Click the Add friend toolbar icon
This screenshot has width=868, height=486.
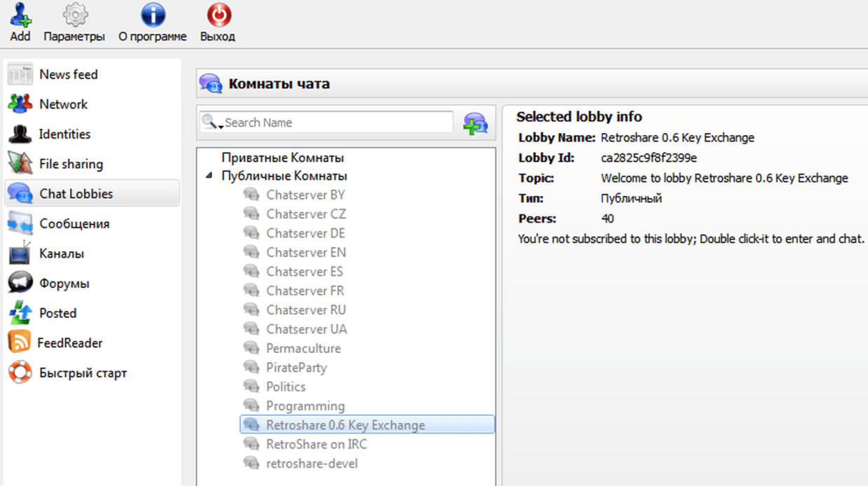20,15
